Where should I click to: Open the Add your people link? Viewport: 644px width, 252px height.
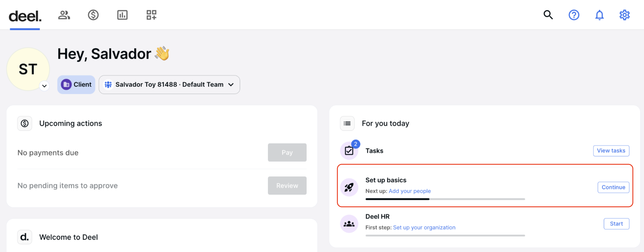pyautogui.click(x=410, y=191)
